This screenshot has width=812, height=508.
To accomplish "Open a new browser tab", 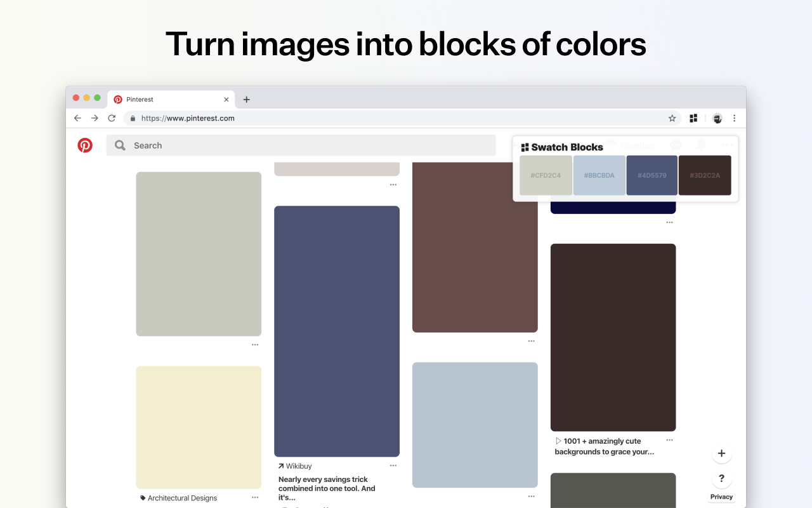I will [246, 99].
